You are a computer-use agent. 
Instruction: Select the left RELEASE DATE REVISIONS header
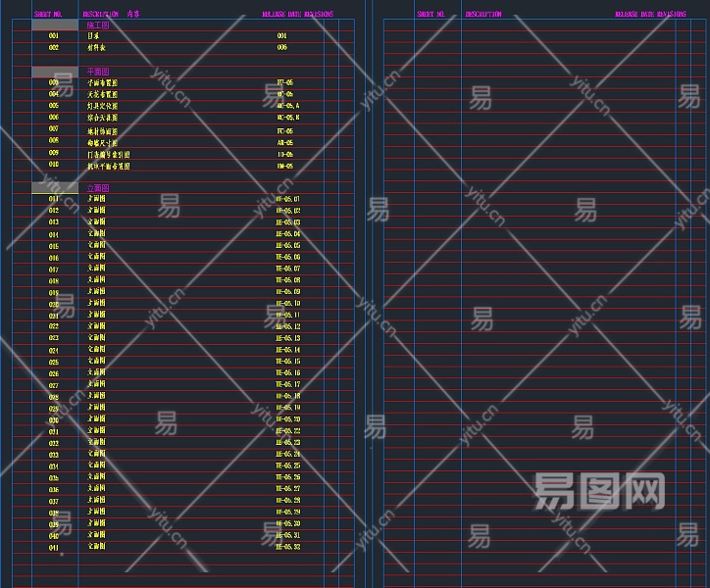297,15
